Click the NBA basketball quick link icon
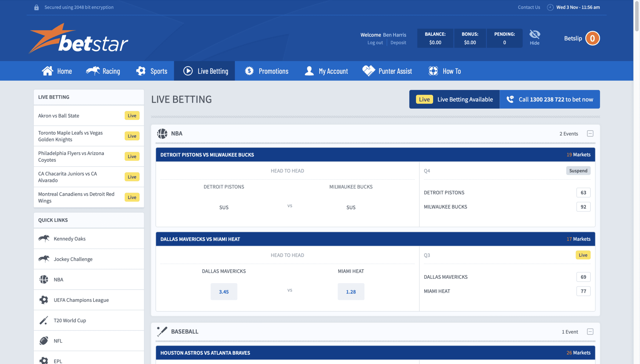This screenshot has height=364, width=640. pyautogui.click(x=44, y=279)
